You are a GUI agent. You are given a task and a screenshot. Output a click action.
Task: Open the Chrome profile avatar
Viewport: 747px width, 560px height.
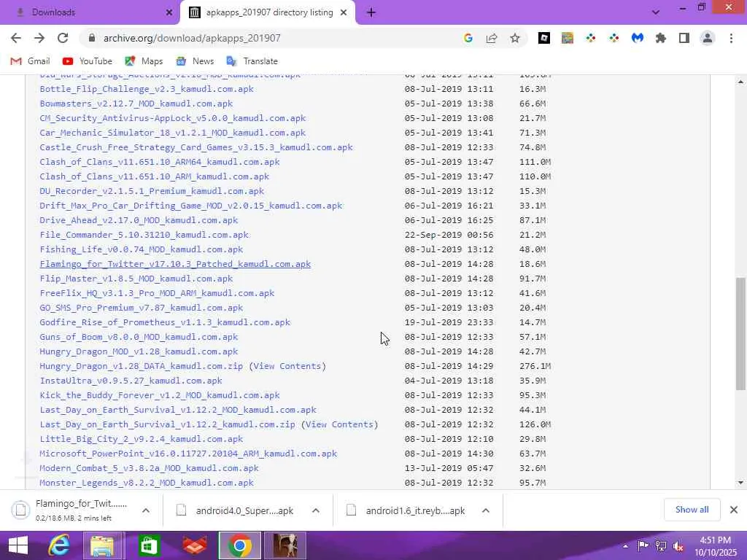click(x=708, y=38)
